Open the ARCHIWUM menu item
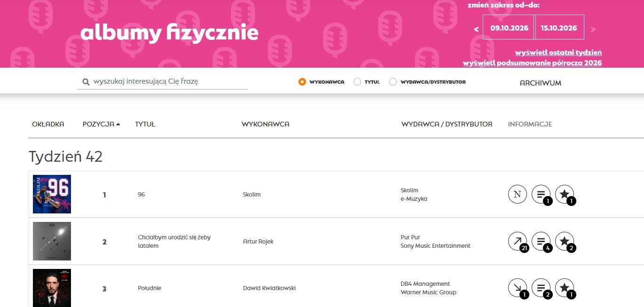The height and width of the screenshot is (307, 644). tap(541, 83)
